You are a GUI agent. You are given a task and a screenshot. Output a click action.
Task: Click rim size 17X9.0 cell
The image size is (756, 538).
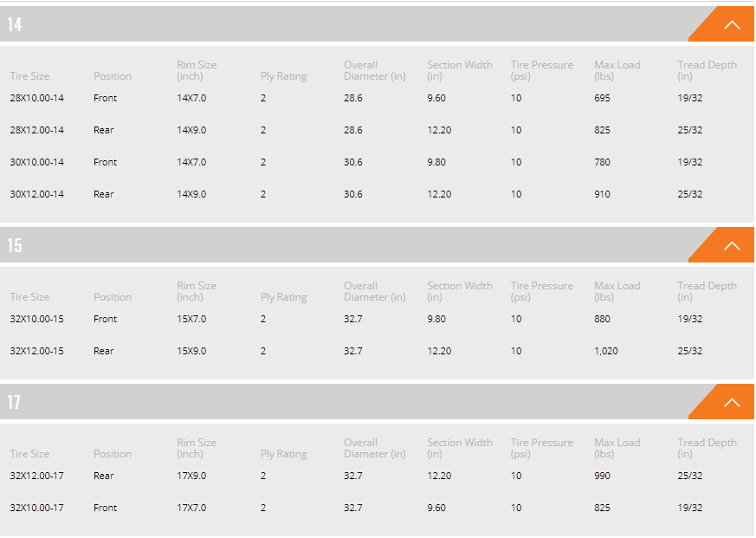click(191, 476)
